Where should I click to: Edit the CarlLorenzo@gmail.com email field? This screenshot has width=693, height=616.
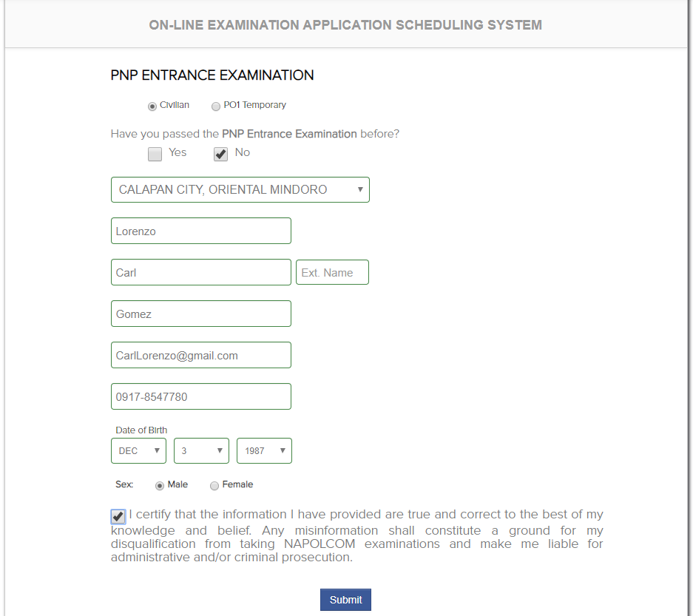(x=201, y=355)
